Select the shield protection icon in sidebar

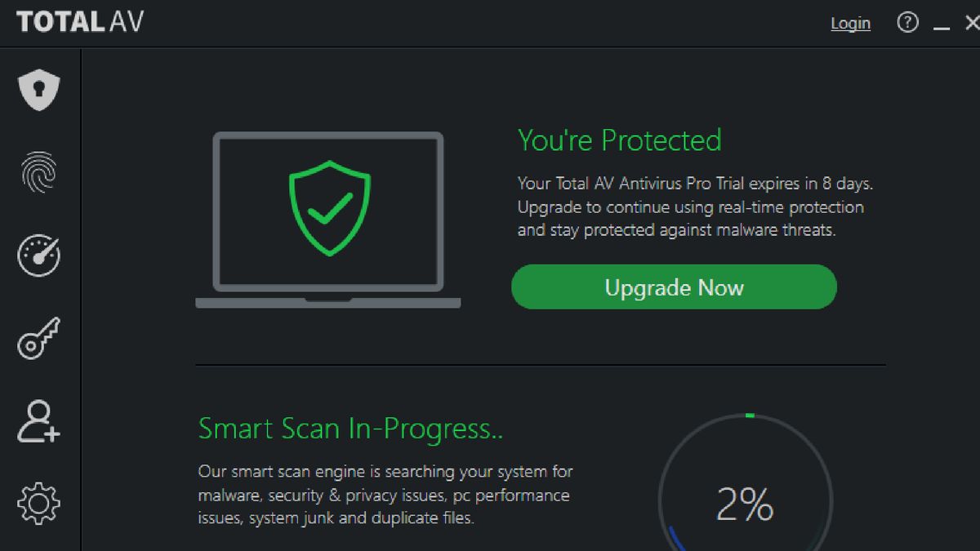pos(38,90)
